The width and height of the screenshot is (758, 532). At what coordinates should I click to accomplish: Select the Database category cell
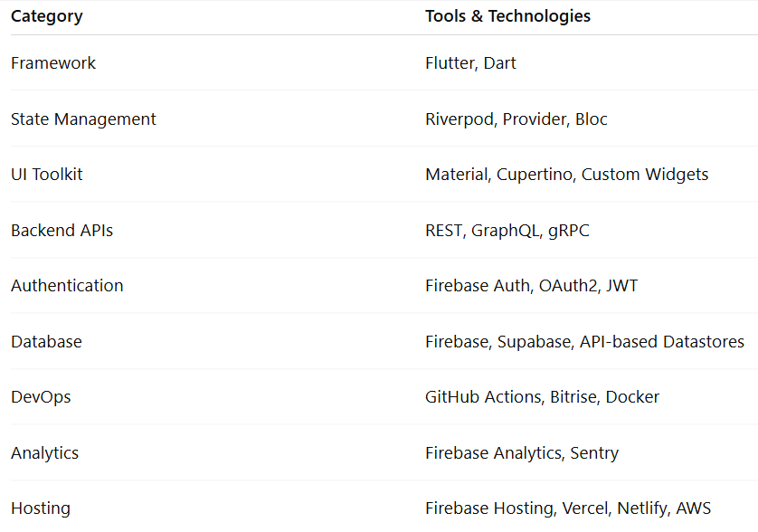point(46,342)
